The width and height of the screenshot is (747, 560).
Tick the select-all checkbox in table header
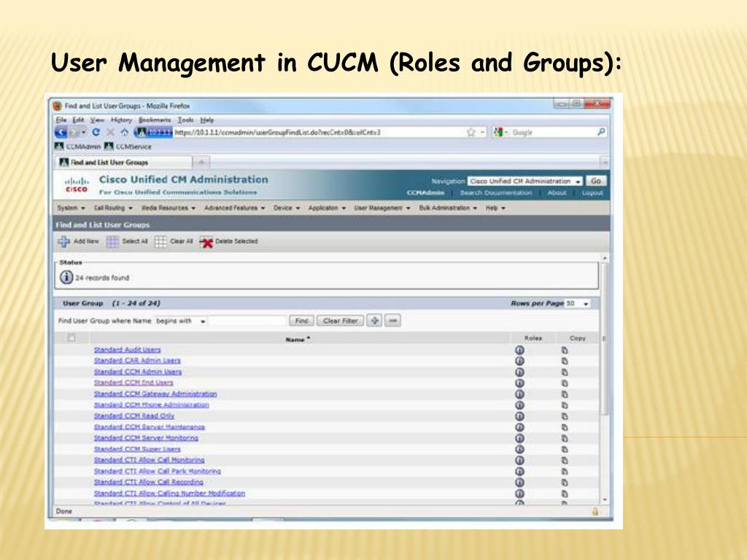tap(71, 338)
